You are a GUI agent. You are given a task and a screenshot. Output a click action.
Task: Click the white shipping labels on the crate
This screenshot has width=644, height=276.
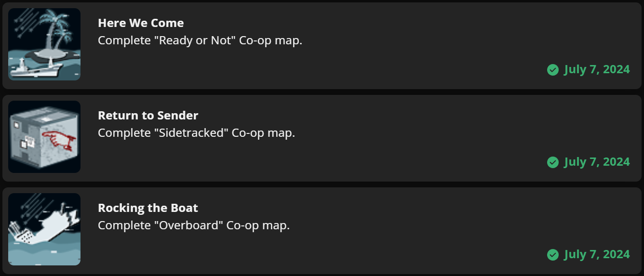click(x=27, y=142)
